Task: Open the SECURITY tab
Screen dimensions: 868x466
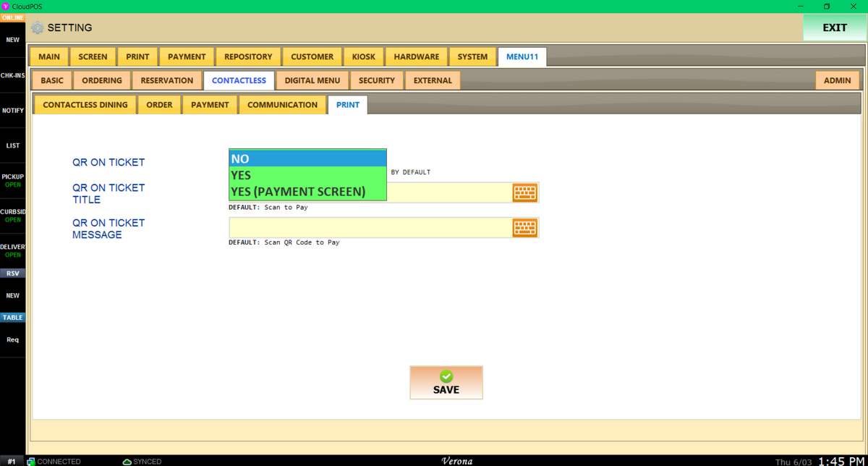Action: (x=377, y=80)
